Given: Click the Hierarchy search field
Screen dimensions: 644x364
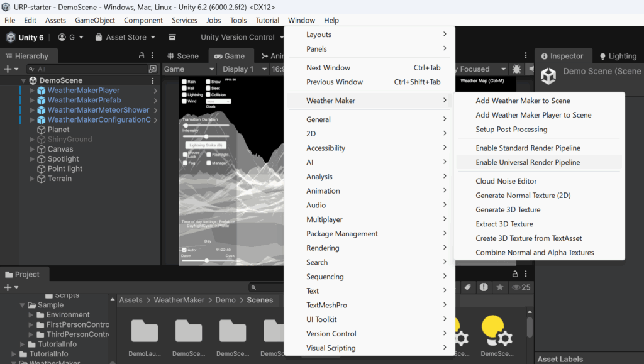Looking at the screenshot, I should [88, 69].
